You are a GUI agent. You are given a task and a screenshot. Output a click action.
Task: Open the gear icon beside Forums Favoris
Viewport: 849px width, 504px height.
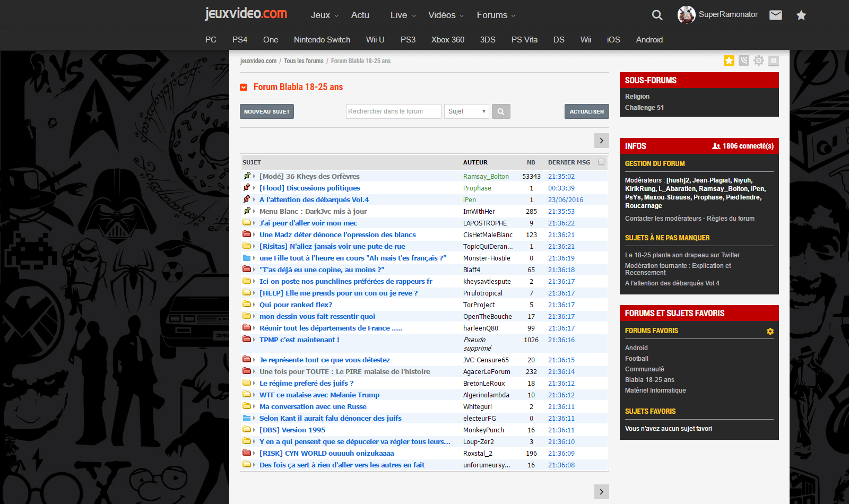coord(770,331)
